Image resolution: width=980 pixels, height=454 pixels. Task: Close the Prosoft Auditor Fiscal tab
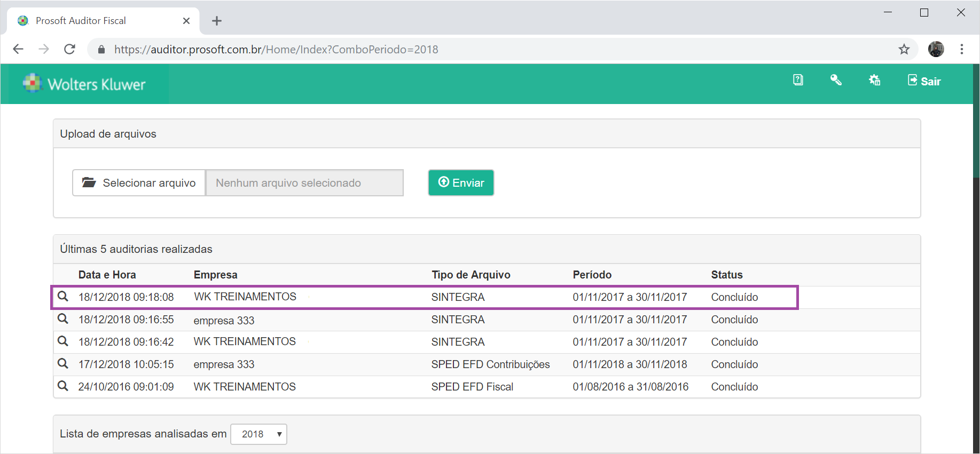point(186,21)
